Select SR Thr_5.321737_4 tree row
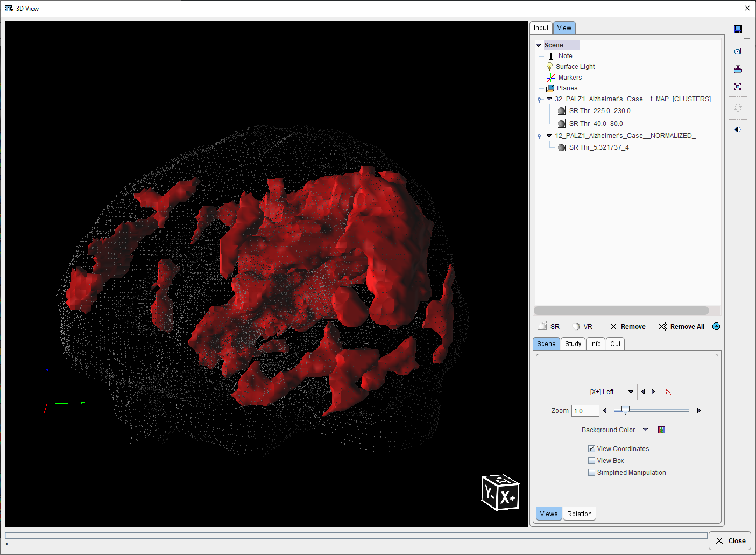The height and width of the screenshot is (555, 756). tap(599, 147)
